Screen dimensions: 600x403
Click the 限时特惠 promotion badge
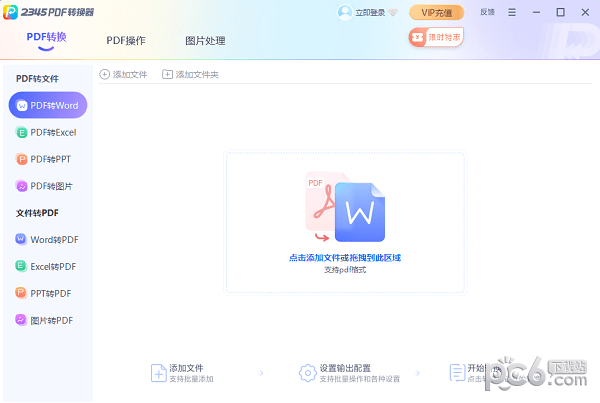436,37
